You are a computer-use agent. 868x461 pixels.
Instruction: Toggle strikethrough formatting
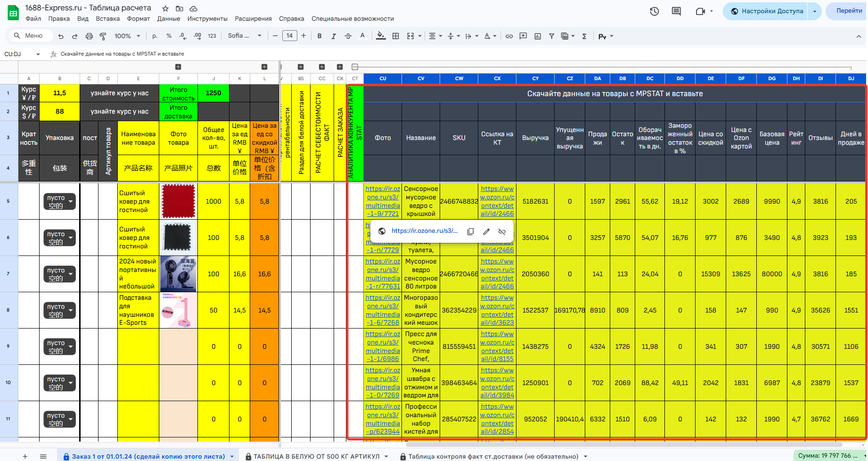[x=348, y=36]
